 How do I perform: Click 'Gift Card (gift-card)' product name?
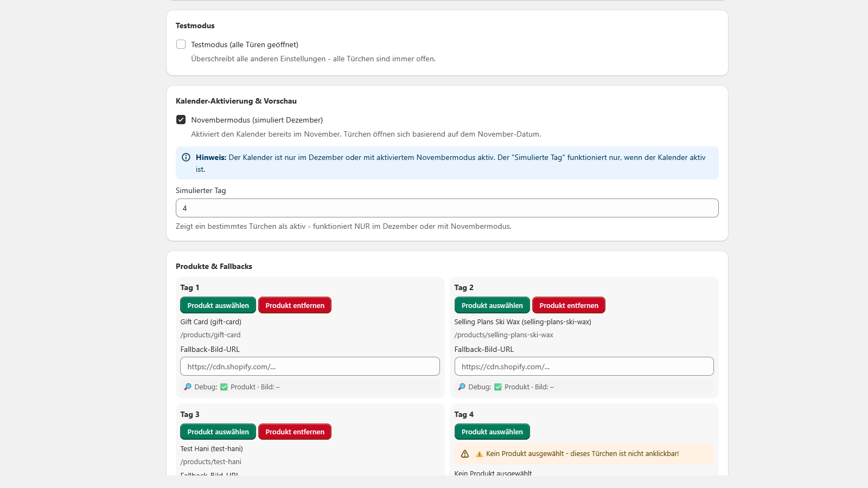[211, 322]
